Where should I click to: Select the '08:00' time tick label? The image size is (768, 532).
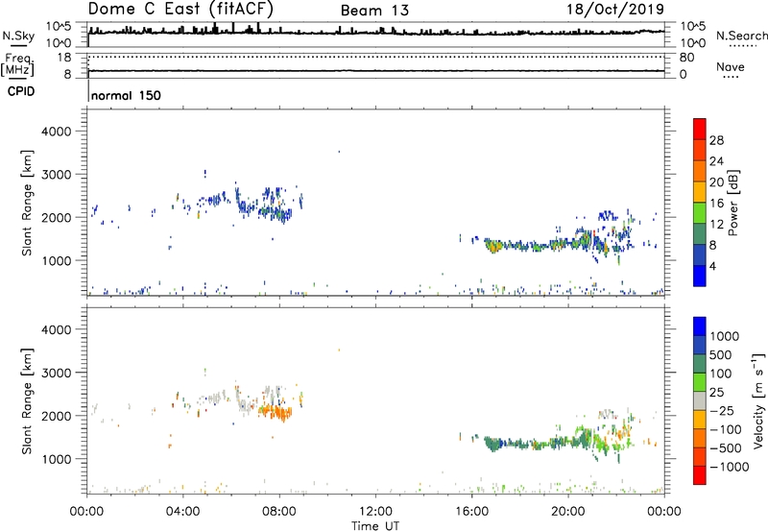point(279,512)
